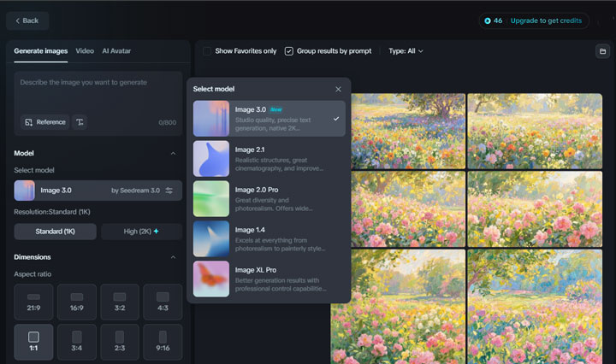Image resolution: width=616 pixels, height=364 pixels.
Task: Open bottom-right generated flower field image
Action: tap(535, 307)
